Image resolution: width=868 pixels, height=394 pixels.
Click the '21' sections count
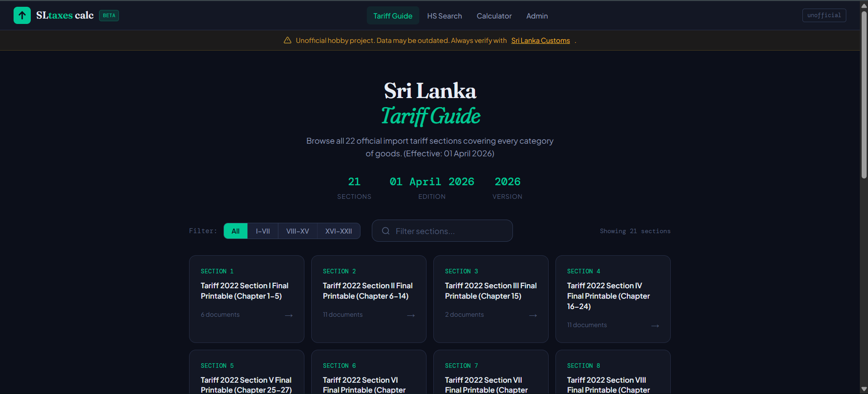(x=354, y=182)
